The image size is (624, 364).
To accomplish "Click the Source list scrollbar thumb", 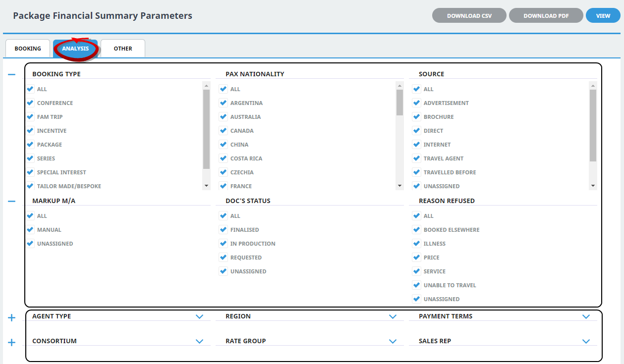I will click(593, 126).
